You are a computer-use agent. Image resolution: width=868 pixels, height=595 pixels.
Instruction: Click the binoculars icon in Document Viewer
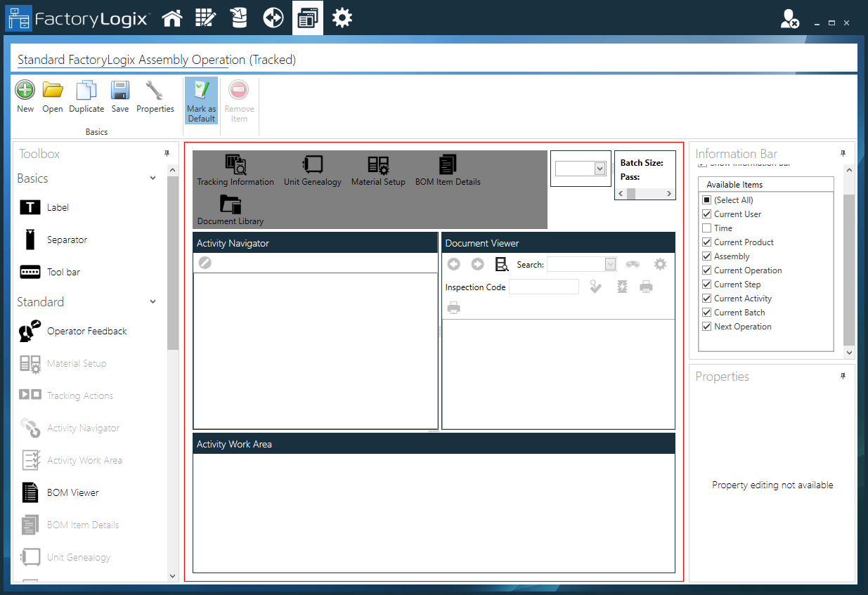click(633, 264)
